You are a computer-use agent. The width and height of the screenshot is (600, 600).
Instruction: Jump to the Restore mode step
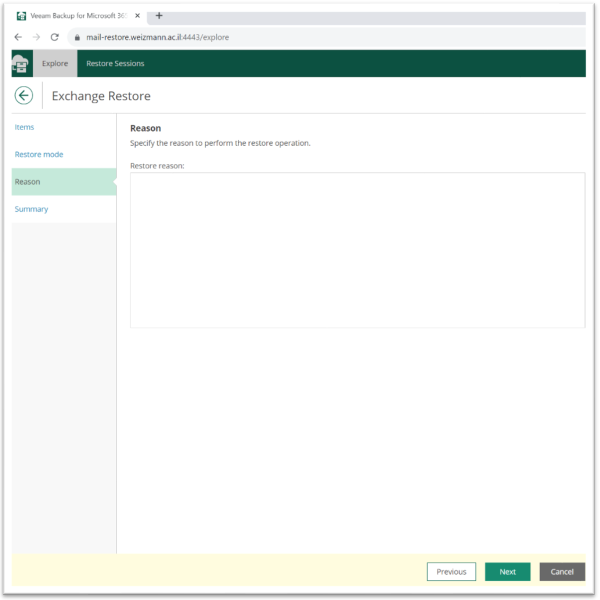(x=39, y=154)
